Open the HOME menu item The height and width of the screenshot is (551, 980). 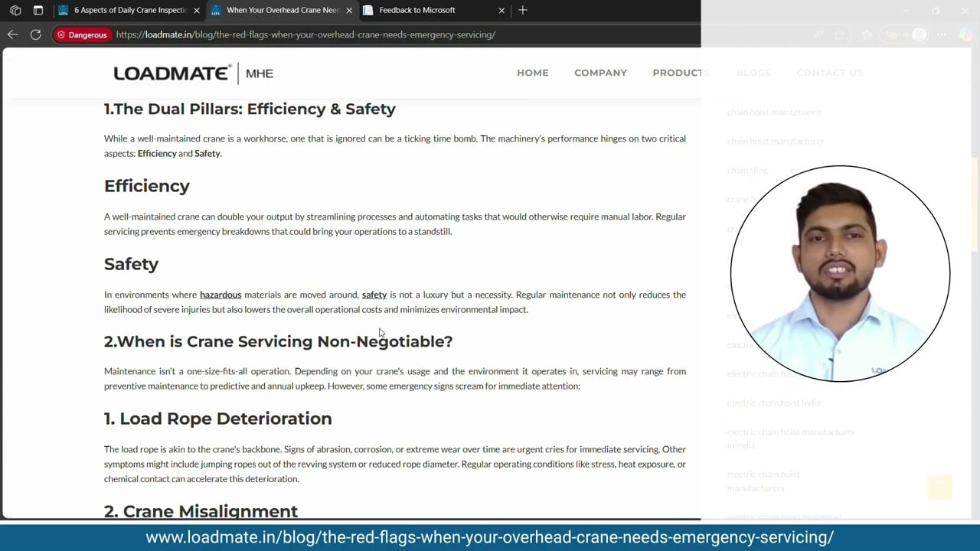click(533, 73)
